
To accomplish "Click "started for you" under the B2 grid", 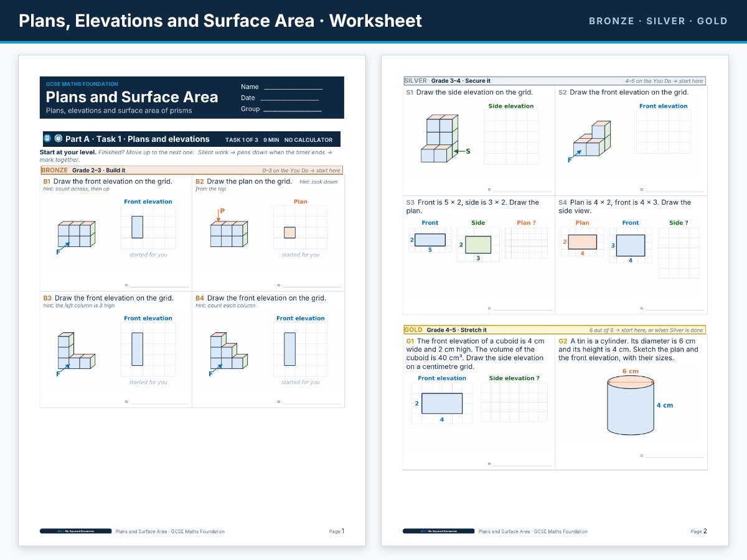I will click(x=301, y=254).
